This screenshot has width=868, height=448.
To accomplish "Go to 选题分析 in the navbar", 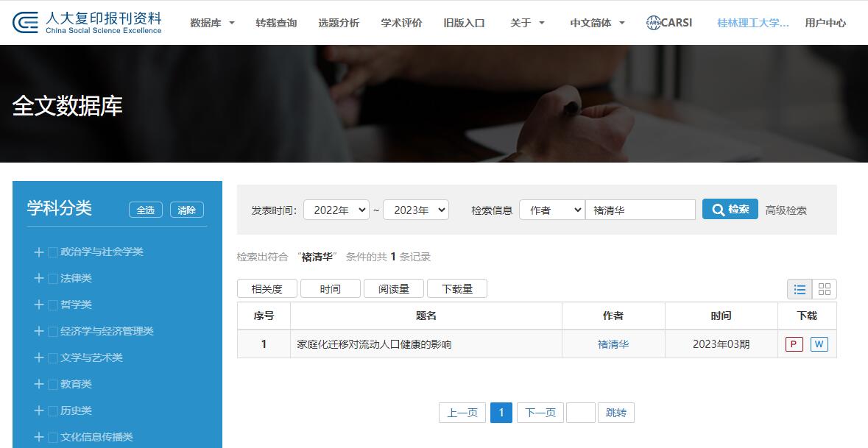I will pos(339,23).
